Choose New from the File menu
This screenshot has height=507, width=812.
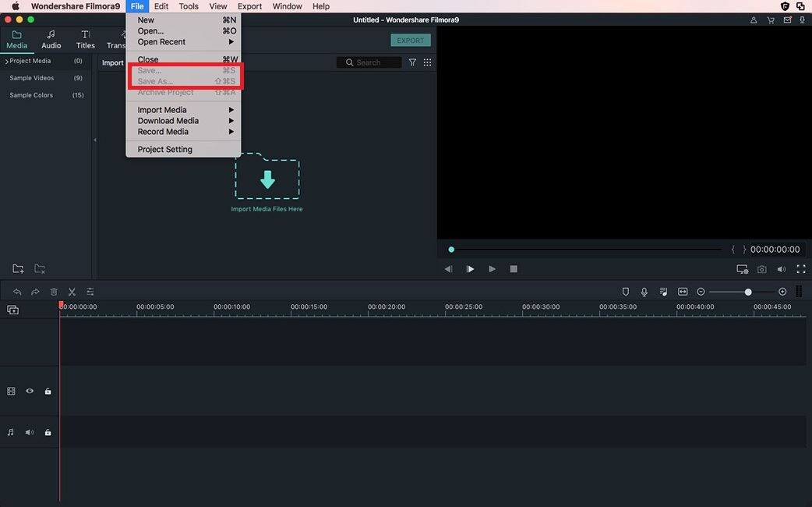pos(183,19)
